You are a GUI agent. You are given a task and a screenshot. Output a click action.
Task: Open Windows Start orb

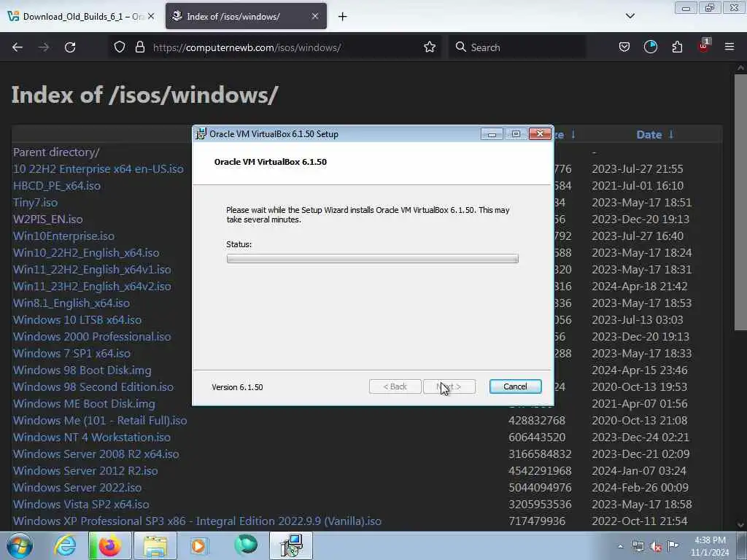(20, 545)
